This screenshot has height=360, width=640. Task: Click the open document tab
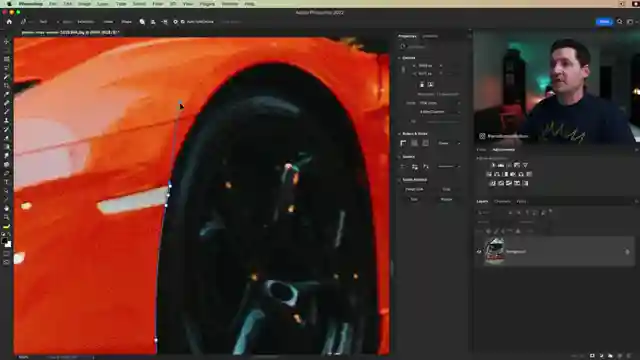[70, 32]
